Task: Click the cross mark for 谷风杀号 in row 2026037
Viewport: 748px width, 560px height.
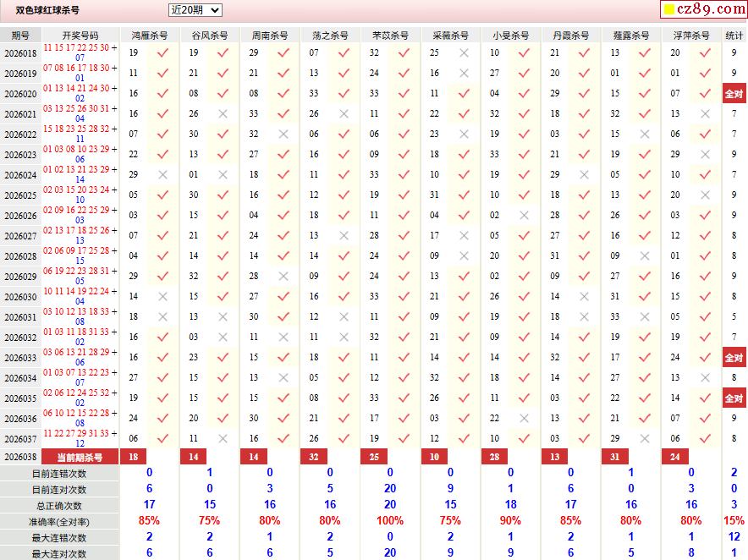Action: (x=223, y=438)
